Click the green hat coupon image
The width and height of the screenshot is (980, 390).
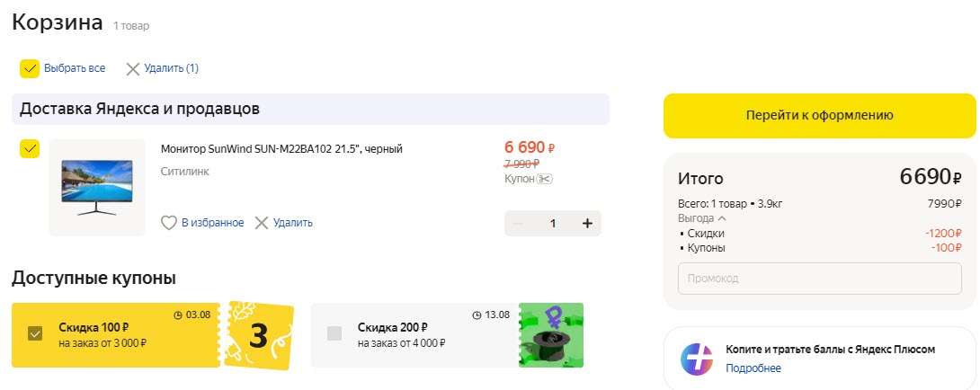tap(551, 335)
